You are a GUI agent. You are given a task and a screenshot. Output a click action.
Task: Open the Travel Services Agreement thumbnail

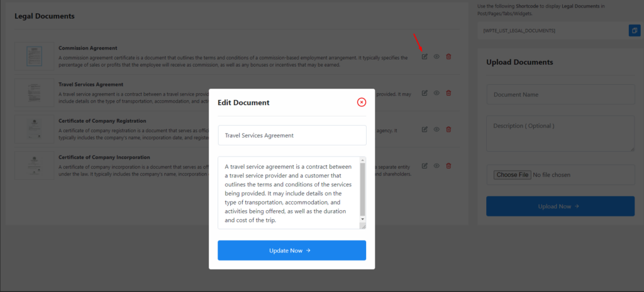(34, 93)
